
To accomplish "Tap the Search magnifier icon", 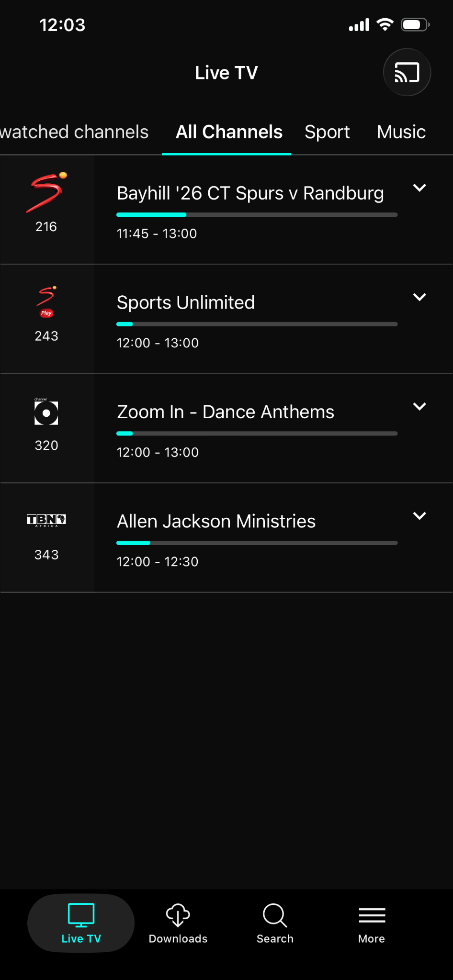I will click(275, 915).
